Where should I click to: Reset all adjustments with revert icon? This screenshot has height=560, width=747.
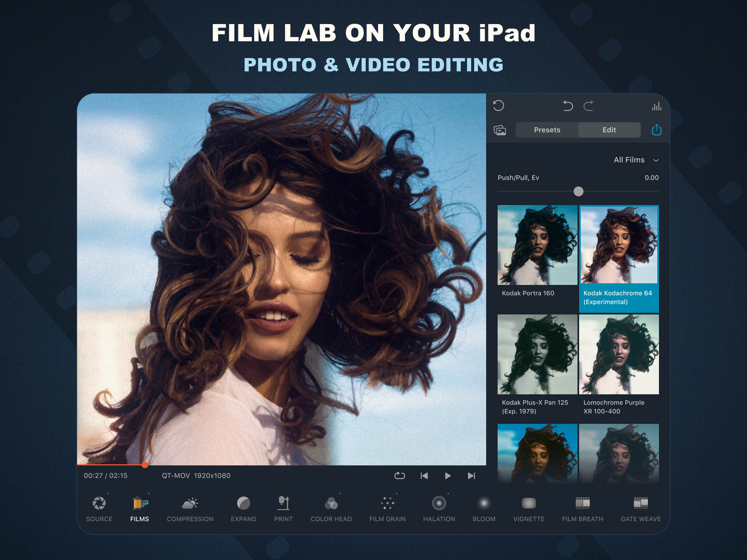[x=498, y=106]
